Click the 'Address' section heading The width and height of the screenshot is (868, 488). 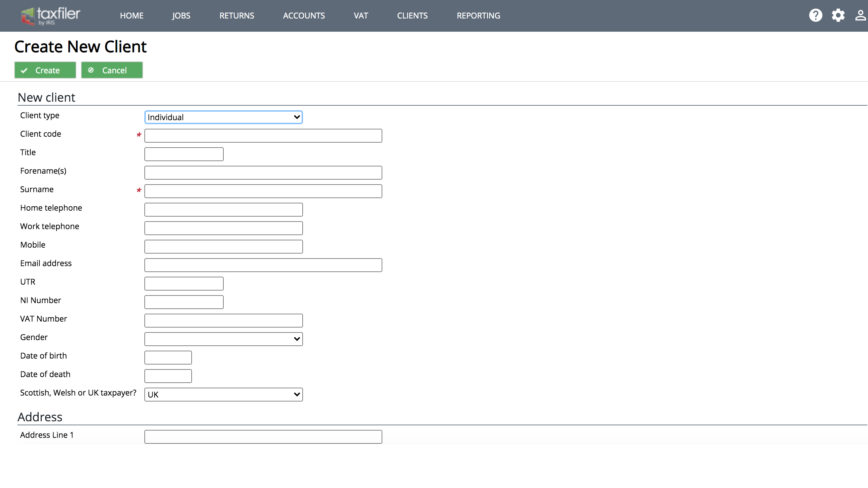coord(40,417)
